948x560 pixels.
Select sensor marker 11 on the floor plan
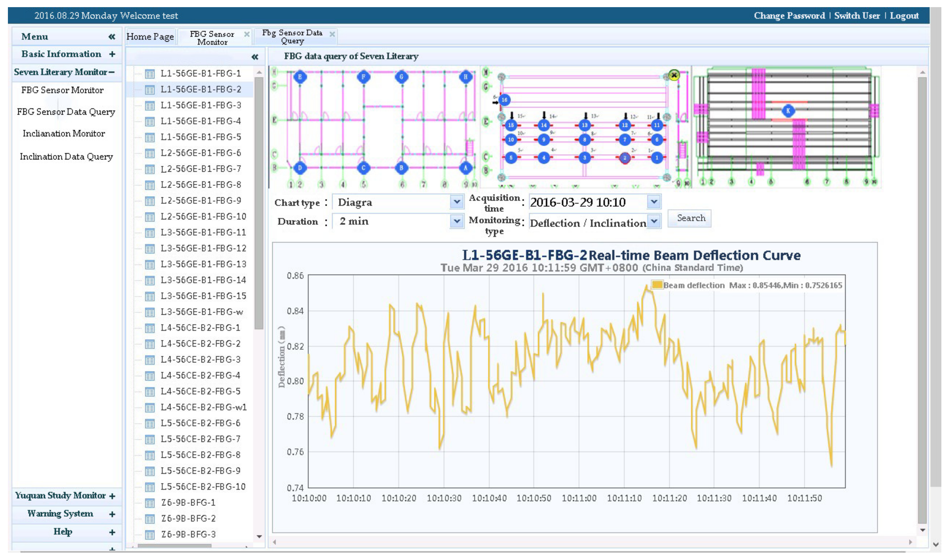click(x=657, y=125)
